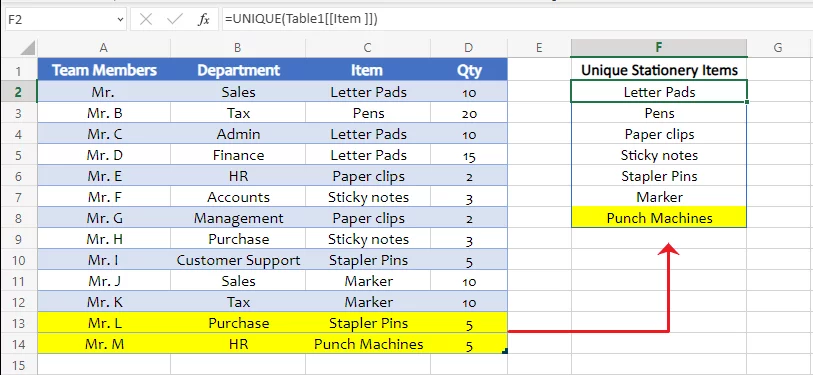This screenshot has height=375, width=813.
Task: Click Punch Machines in the Item column
Action: [368, 344]
